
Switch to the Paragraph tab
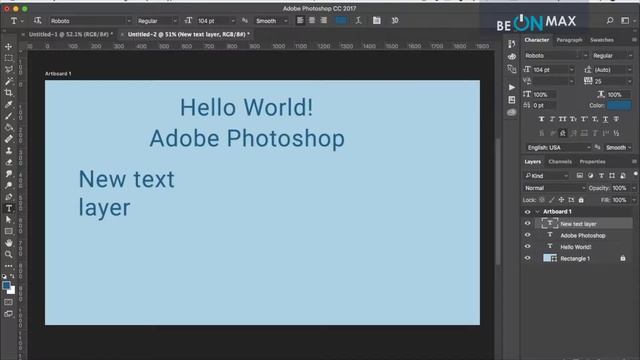click(569, 40)
